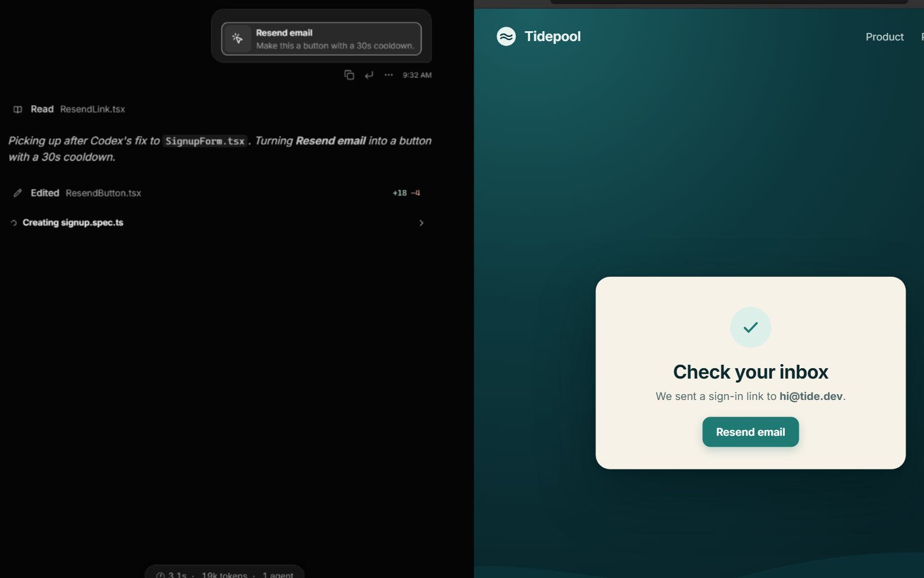Viewport: 924px width, 578px height.
Task: Click the ResendButton.tsx file name
Action: coord(103,193)
